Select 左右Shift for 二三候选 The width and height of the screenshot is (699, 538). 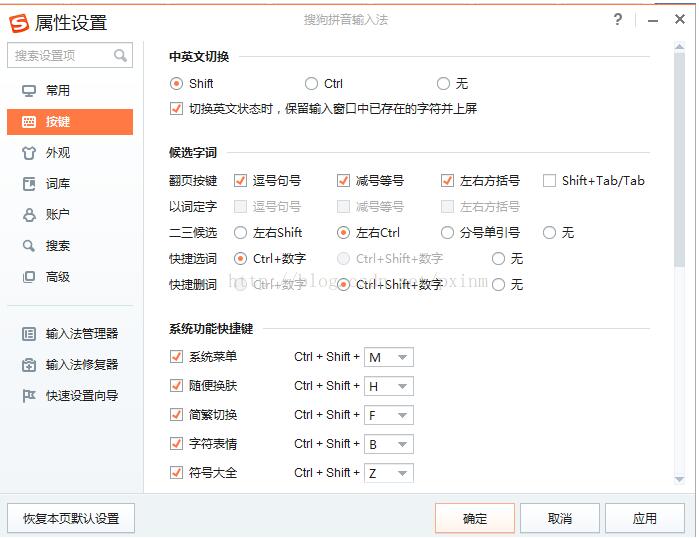(x=240, y=233)
